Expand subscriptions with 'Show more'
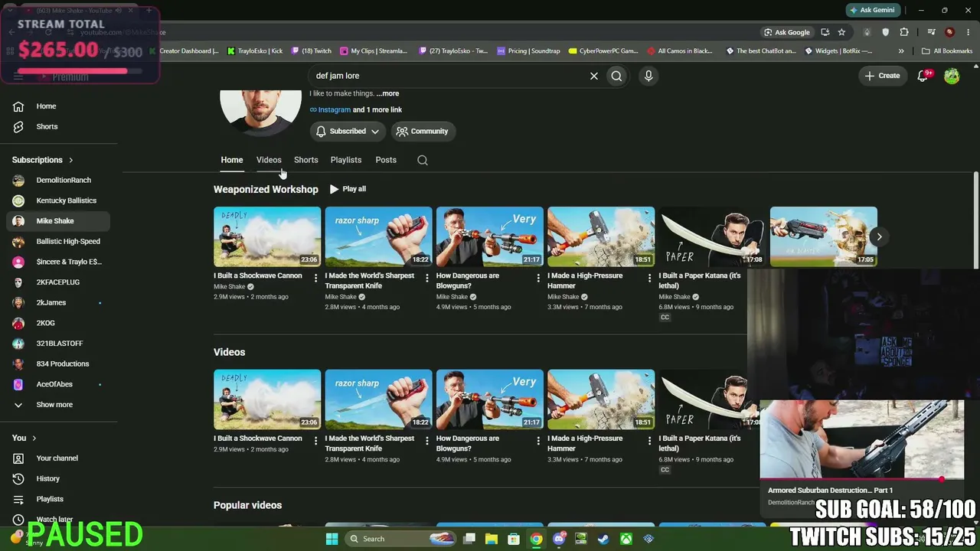 pos(55,405)
